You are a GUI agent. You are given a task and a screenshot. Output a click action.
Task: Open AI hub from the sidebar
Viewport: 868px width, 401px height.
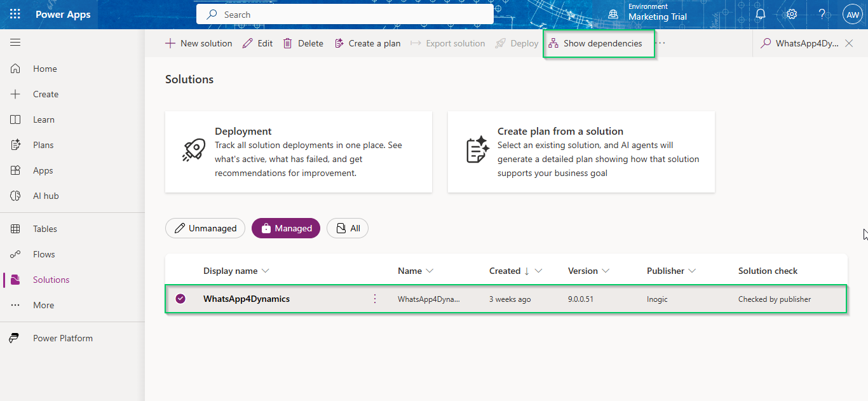(46, 196)
